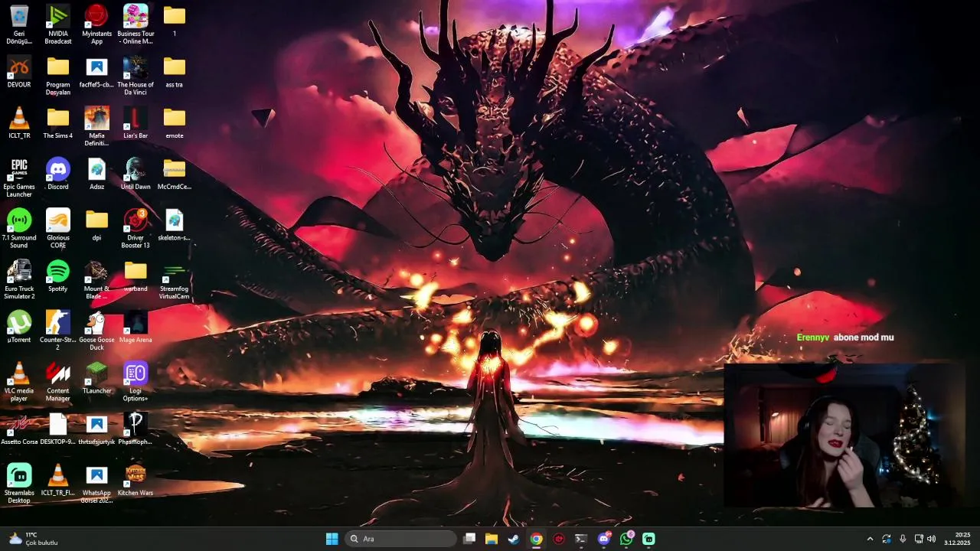Select Business Tour Online game icon
Viewport: 980px width, 551px height.
click(x=136, y=24)
